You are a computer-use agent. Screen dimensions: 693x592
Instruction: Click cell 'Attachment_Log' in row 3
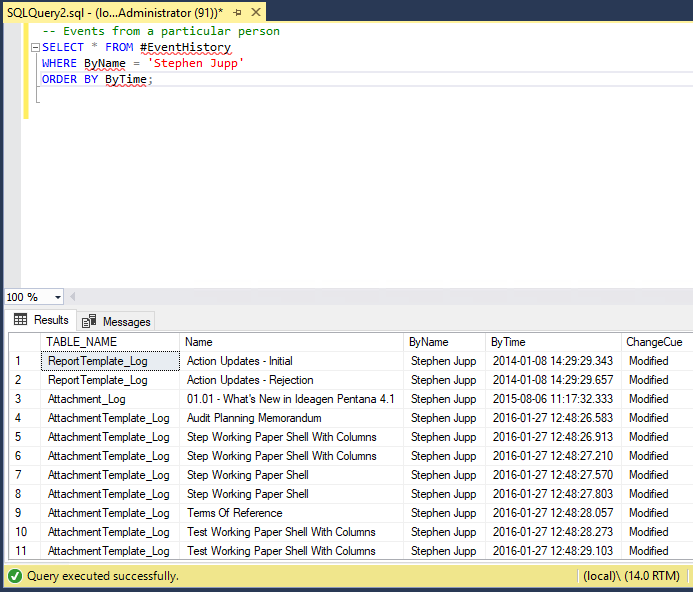110,399
